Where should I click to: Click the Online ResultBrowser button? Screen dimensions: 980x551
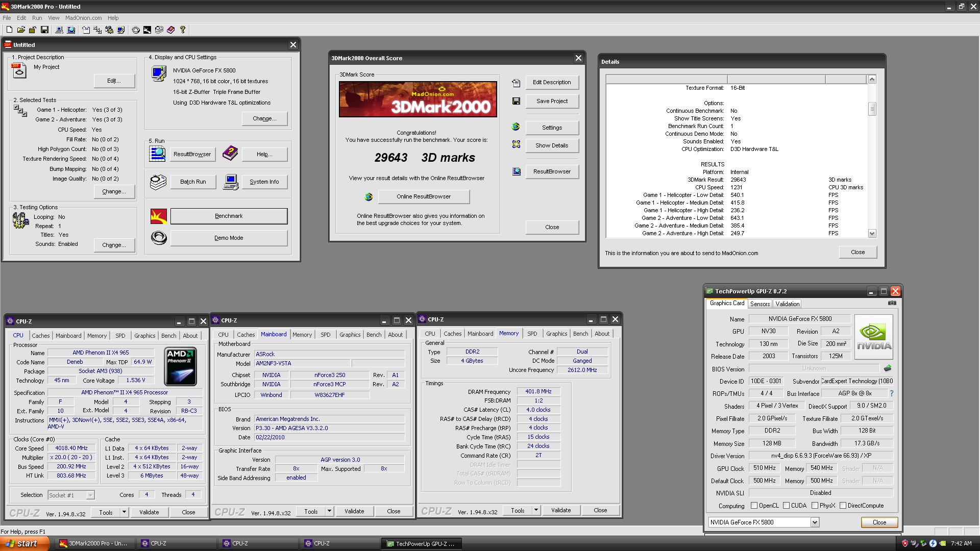[x=424, y=196]
